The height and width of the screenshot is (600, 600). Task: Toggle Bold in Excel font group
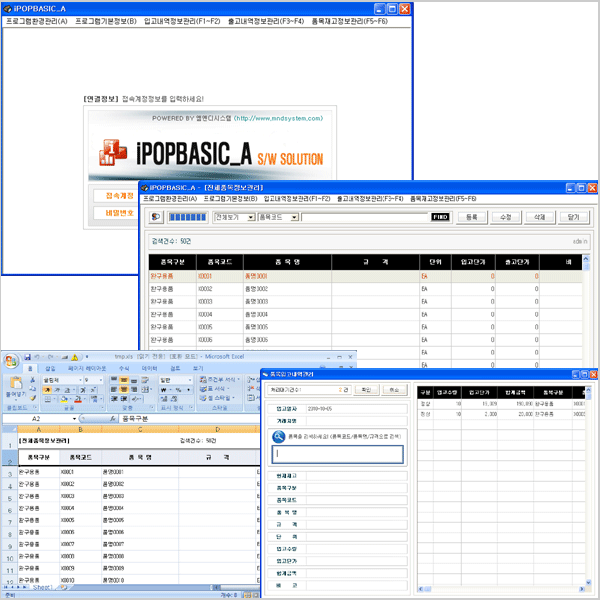click(x=47, y=390)
